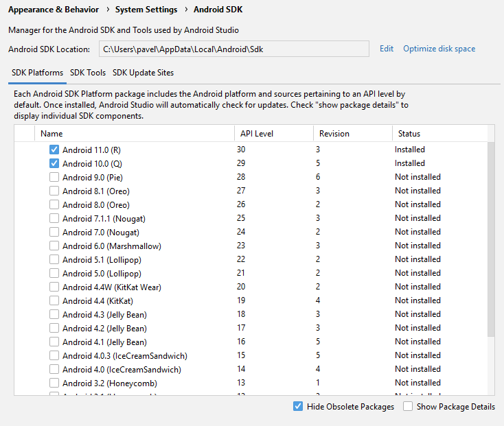
Task: Open the SDK Update Sites tab
Action: click(x=143, y=73)
